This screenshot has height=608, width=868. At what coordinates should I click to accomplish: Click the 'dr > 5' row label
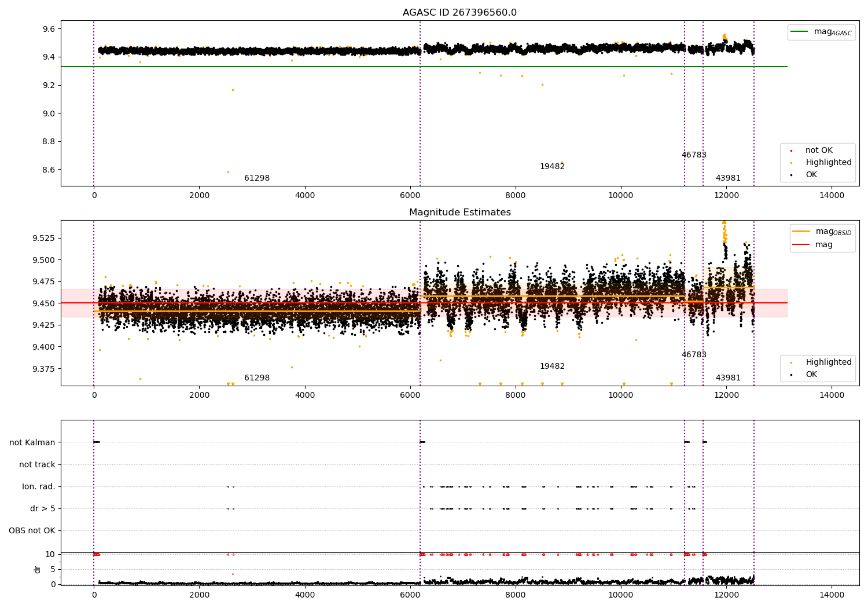pos(43,508)
